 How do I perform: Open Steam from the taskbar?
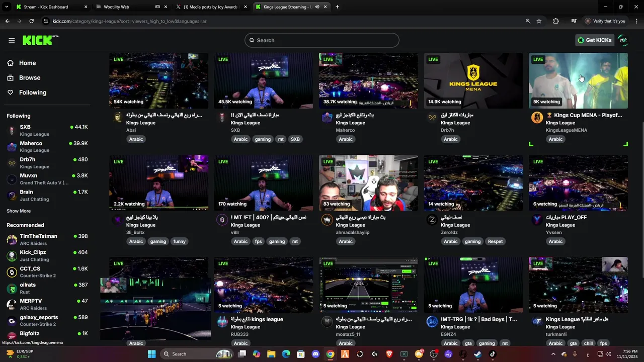(477, 354)
